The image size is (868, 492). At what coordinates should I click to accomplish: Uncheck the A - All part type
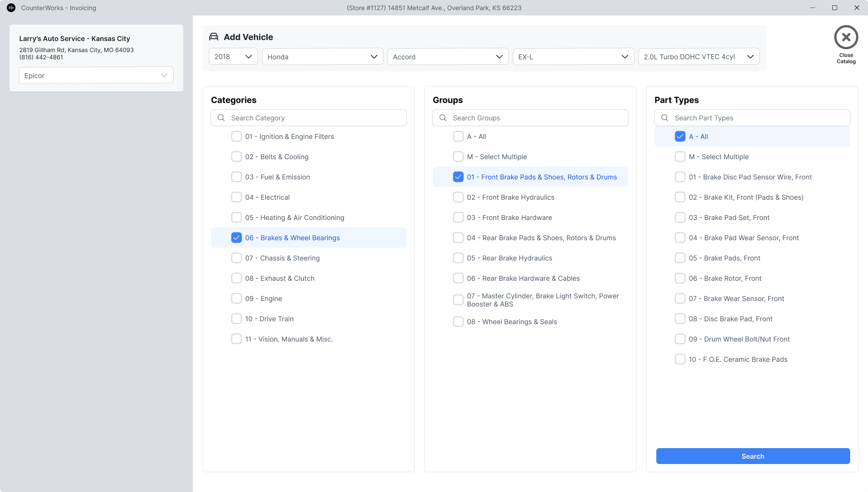pyautogui.click(x=680, y=137)
